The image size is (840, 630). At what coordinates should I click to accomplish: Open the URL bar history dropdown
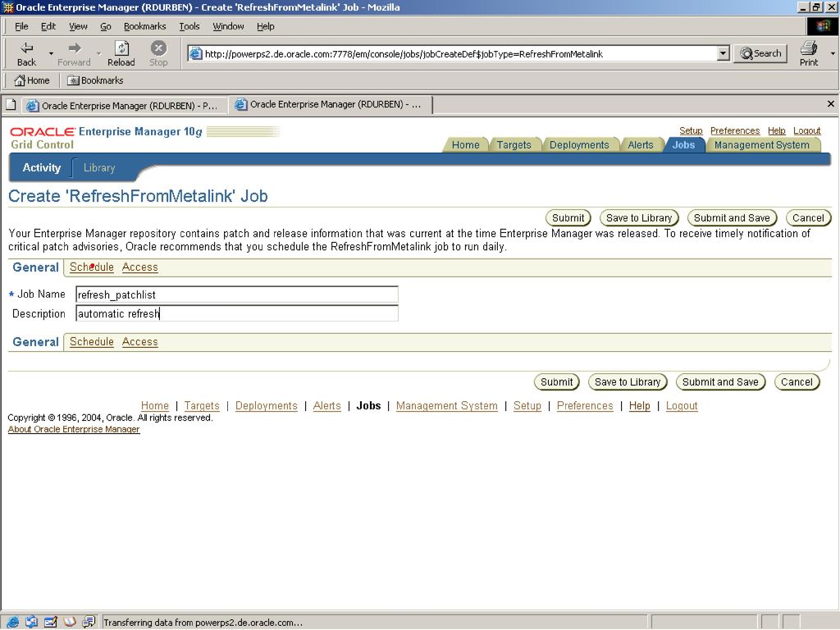pos(724,53)
